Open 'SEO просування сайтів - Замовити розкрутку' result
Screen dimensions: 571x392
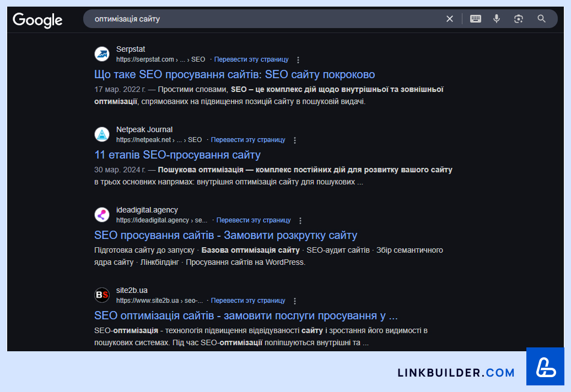[226, 235]
